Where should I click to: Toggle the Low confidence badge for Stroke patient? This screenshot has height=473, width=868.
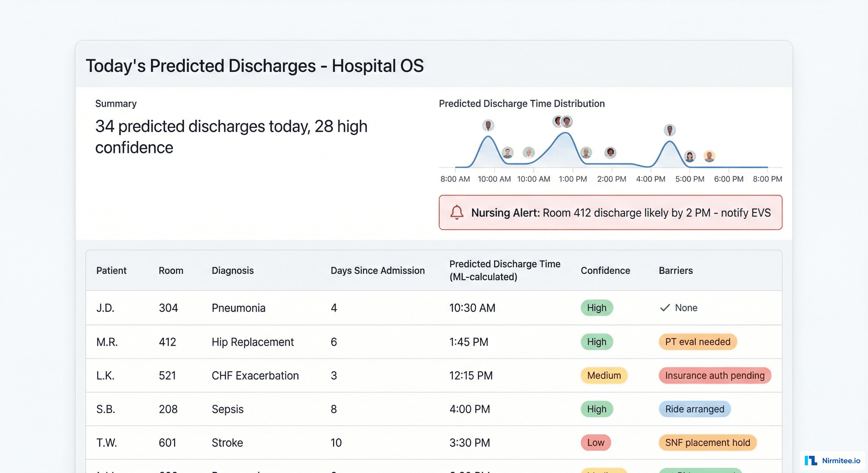(x=596, y=443)
